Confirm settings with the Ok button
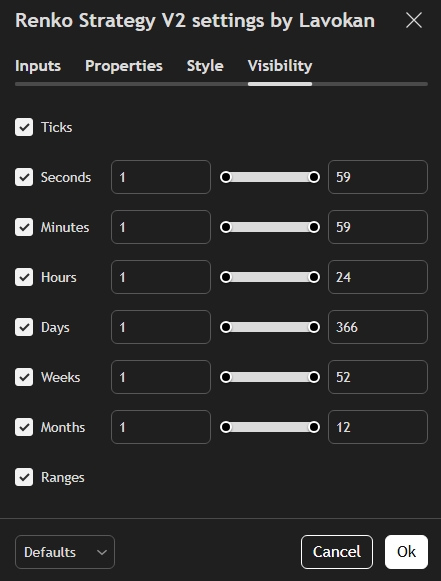 pyautogui.click(x=406, y=552)
